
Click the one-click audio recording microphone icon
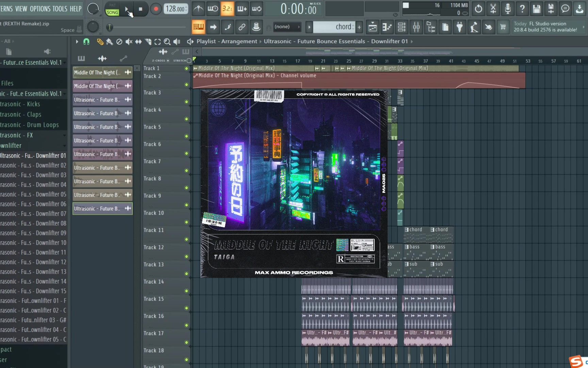pyautogui.click(x=507, y=9)
